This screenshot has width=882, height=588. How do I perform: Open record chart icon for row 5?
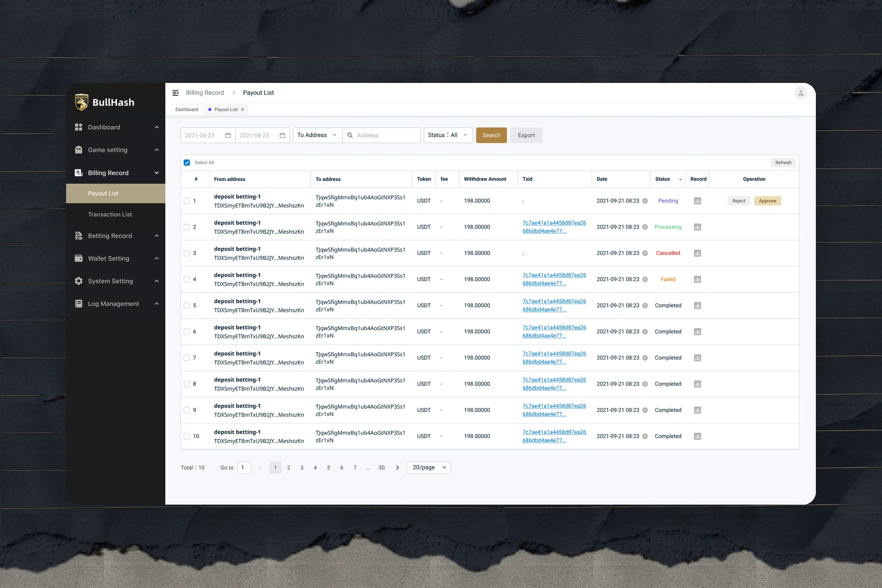pos(697,306)
